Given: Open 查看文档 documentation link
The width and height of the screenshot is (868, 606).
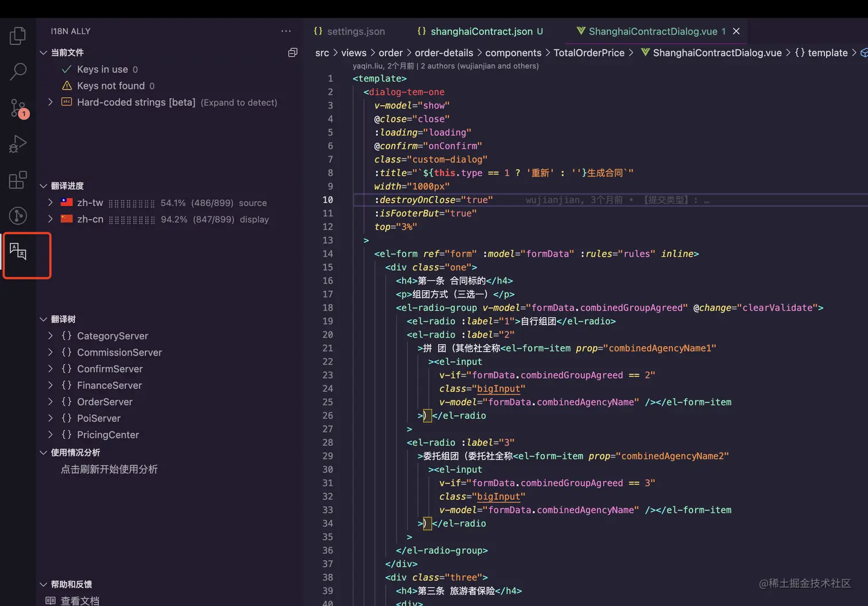Looking at the screenshot, I should click(x=80, y=600).
